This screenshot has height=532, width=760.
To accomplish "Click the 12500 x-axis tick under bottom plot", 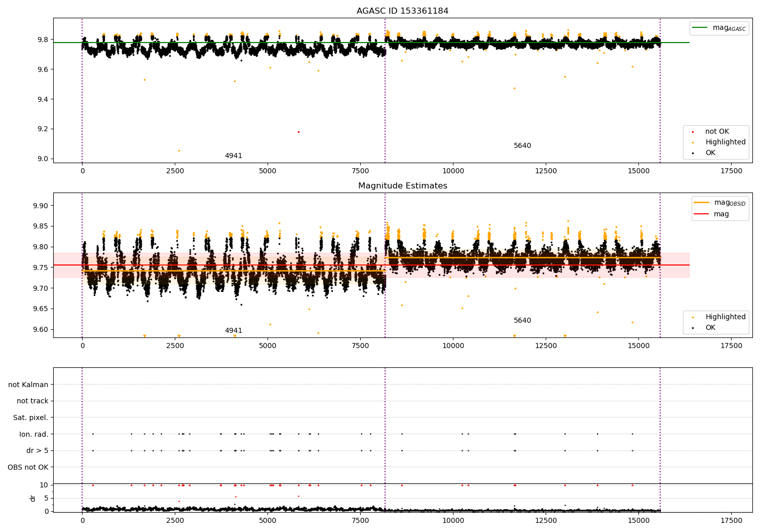I will (x=546, y=521).
